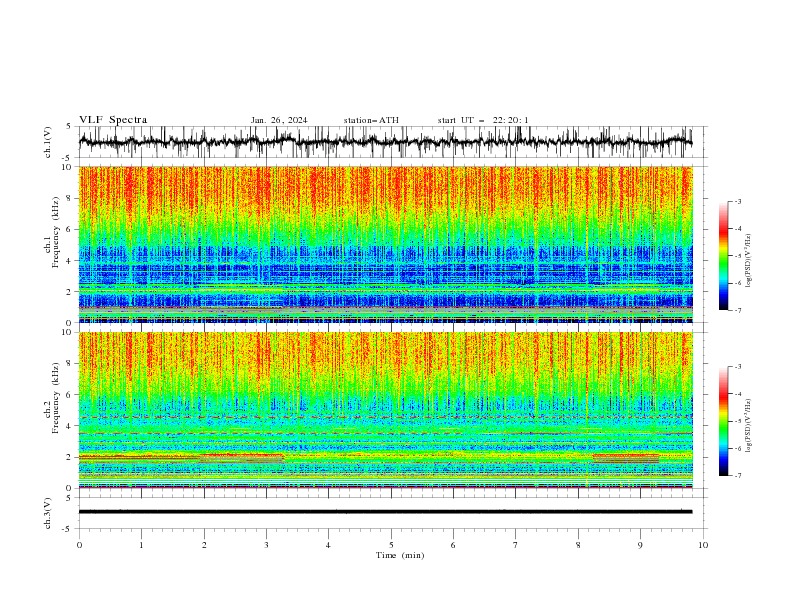Click the "10" kHz tick on ch.2 spectrogram
The height and width of the screenshot is (612, 792).
[67, 332]
